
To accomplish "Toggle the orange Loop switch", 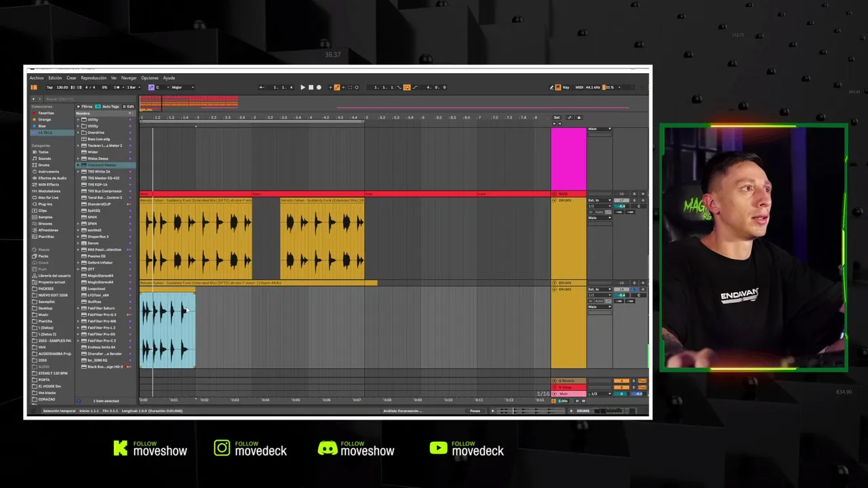I will coord(407,87).
